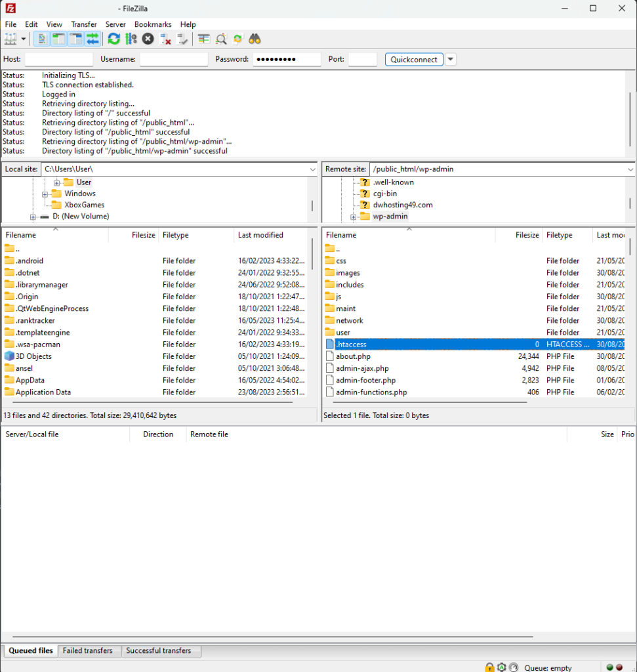Viewport: 637px width, 672px height.
Task: Click the message log vertical scrollbar
Action: click(x=630, y=119)
